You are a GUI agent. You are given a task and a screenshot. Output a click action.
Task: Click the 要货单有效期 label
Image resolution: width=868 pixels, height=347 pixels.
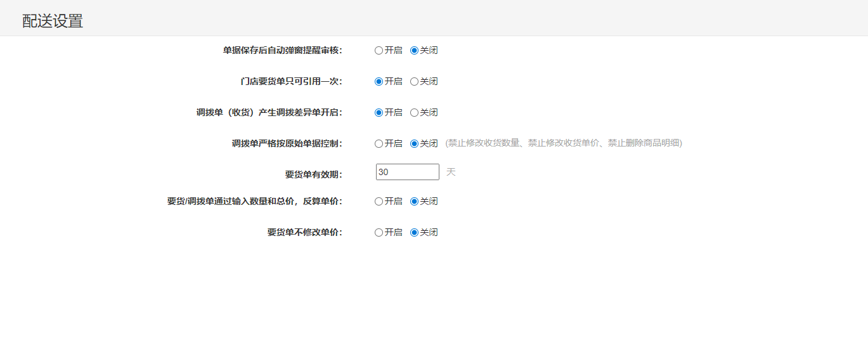(x=313, y=175)
